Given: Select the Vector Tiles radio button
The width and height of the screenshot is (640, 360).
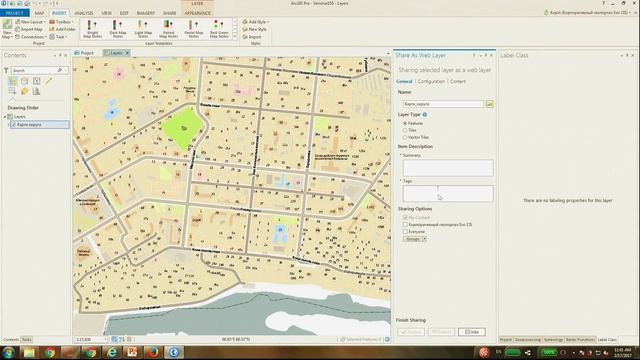Looking at the screenshot, I should (x=405, y=137).
